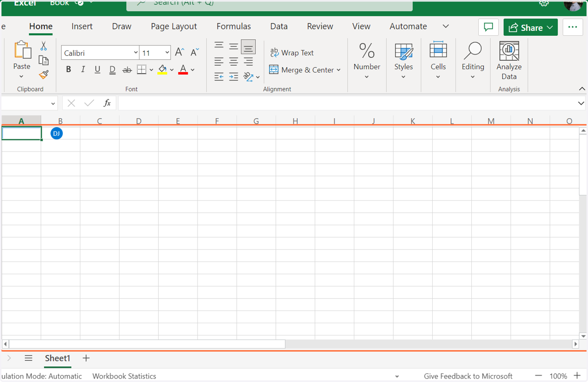Switch to the Home tab
Image resolution: width=588 pixels, height=382 pixels.
coord(41,26)
